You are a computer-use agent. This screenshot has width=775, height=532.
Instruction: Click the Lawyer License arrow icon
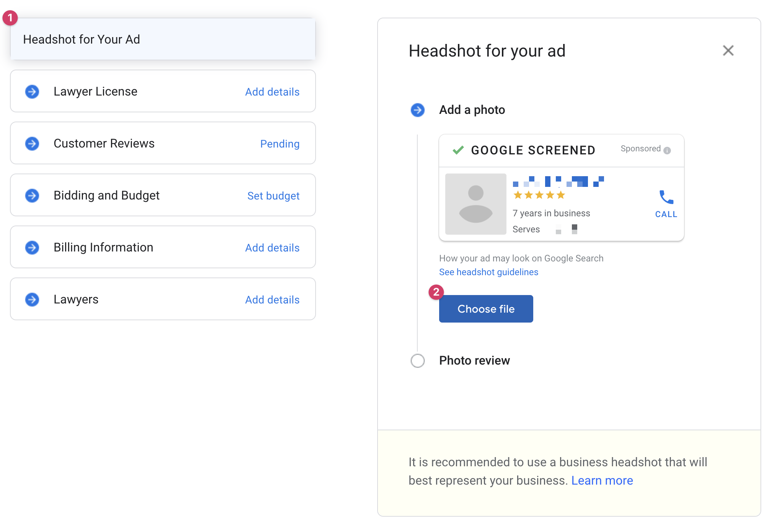coord(32,92)
